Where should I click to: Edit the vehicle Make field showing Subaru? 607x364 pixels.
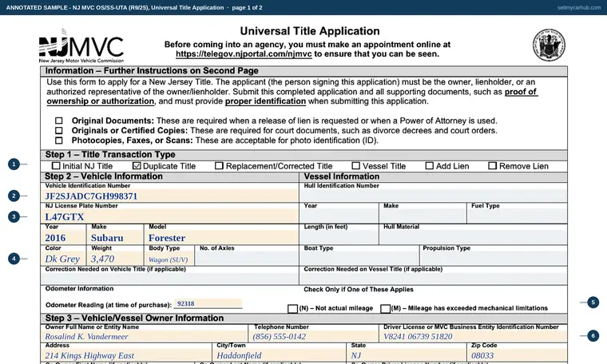pyautogui.click(x=115, y=238)
